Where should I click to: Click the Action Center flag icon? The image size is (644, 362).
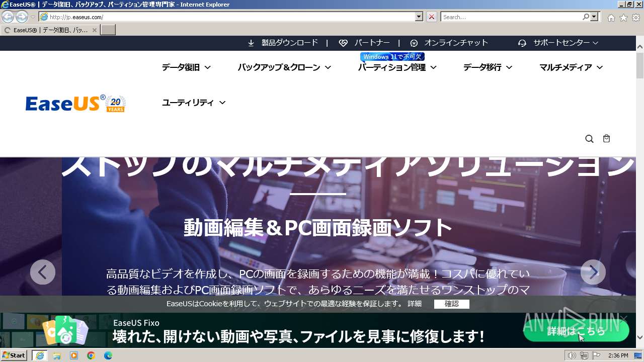coord(596,355)
